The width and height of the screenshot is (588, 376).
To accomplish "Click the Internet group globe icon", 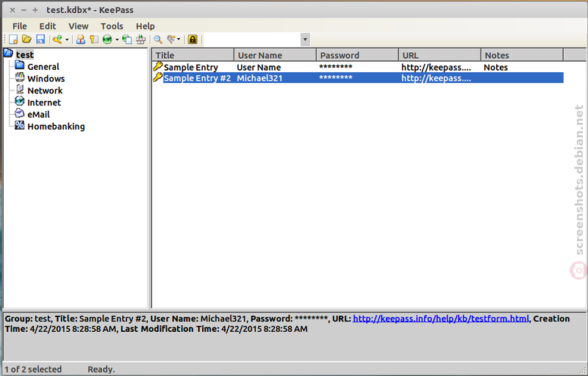I will 20,101.
